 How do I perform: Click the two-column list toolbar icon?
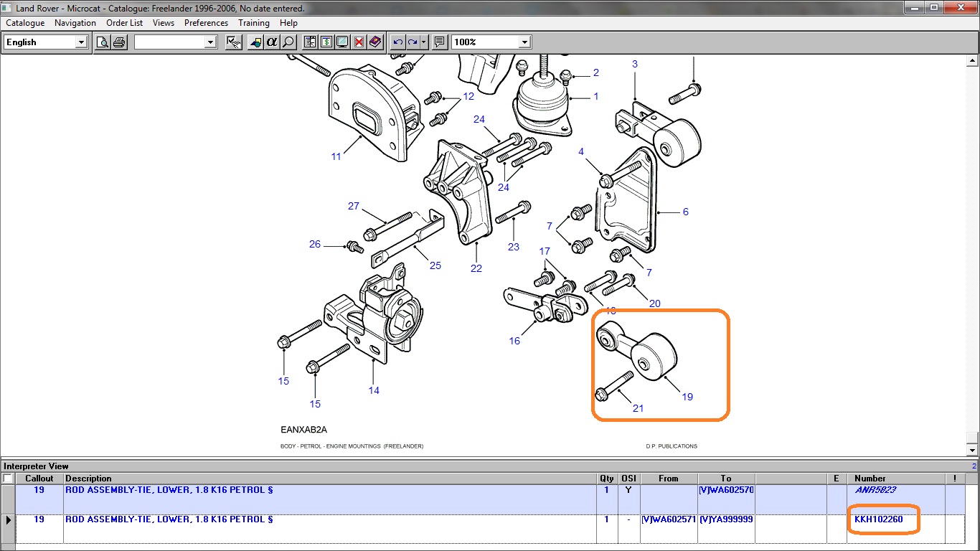pos(310,42)
